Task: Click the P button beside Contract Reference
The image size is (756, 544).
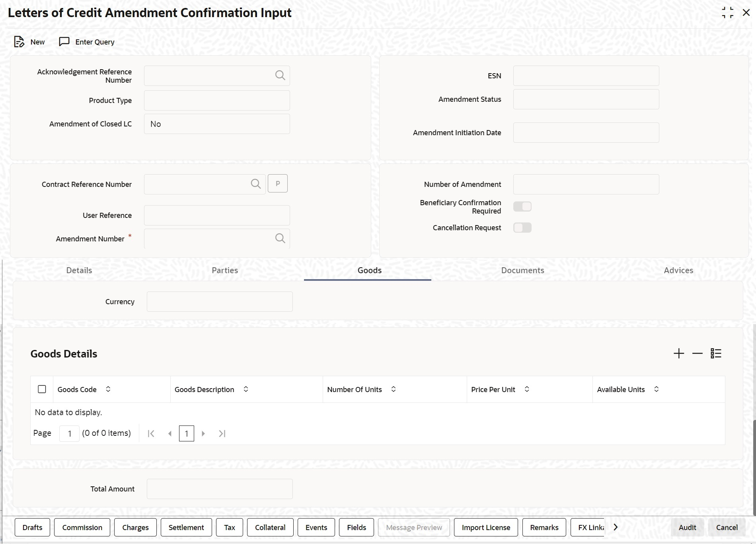Action: [278, 183]
